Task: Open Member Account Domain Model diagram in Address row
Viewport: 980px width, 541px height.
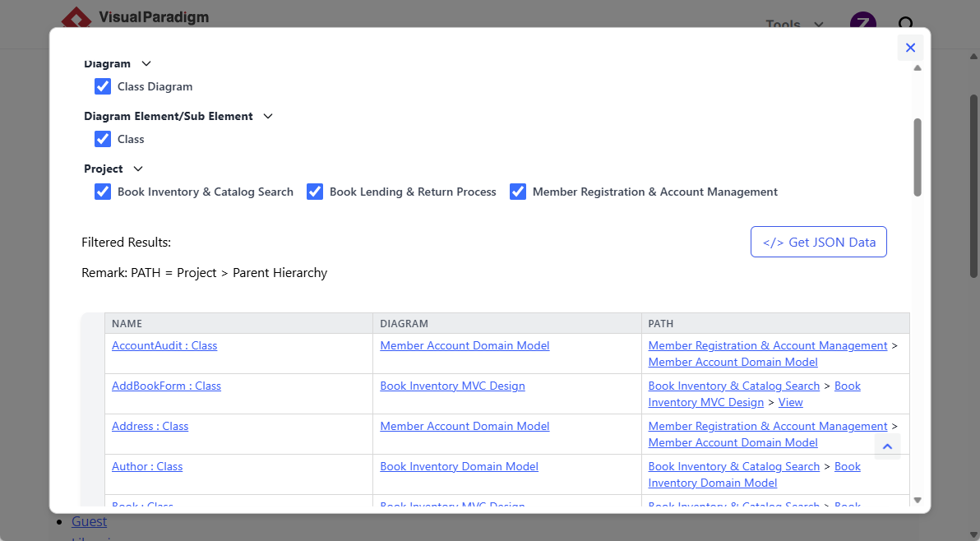Action: click(465, 426)
